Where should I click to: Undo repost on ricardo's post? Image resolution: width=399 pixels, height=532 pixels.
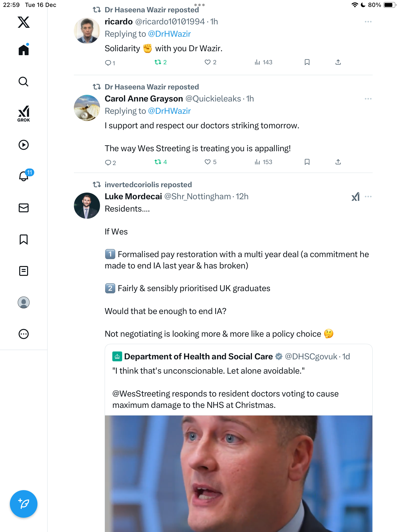click(160, 62)
